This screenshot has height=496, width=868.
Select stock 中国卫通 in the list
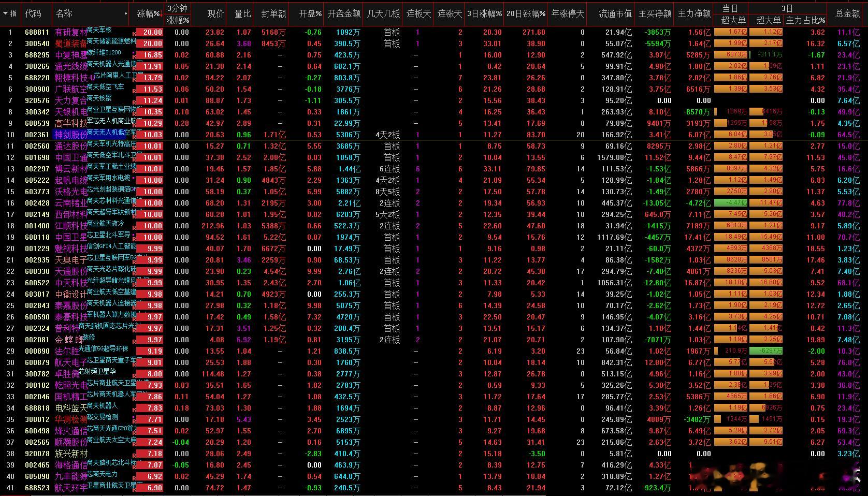point(71,157)
